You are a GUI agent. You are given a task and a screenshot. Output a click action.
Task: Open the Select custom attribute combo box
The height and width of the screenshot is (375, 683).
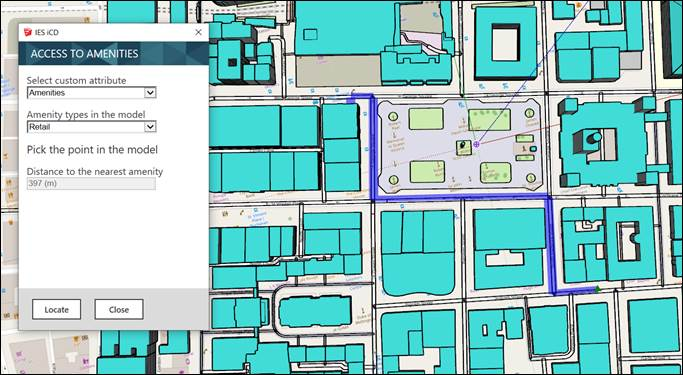(91, 93)
